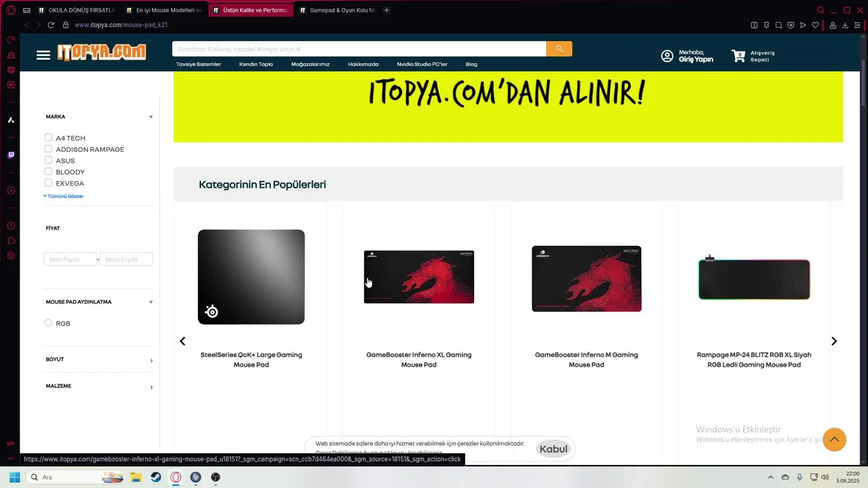
Task: Switch to En iyi Mouse Modelleri tab
Action: (x=163, y=10)
